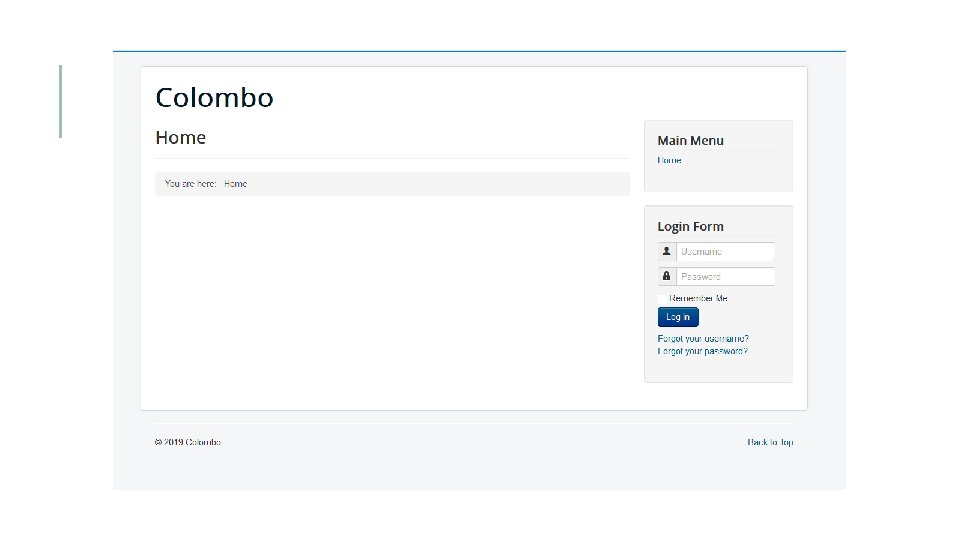Viewport: 960px width, 540px height.
Task: Click the Log in button
Action: tap(678, 317)
